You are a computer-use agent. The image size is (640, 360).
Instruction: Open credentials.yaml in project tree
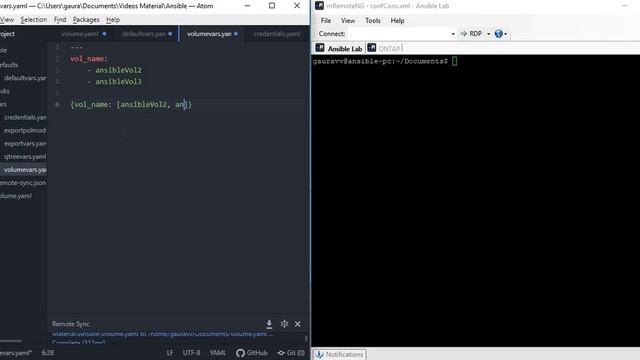pyautogui.click(x=25, y=118)
